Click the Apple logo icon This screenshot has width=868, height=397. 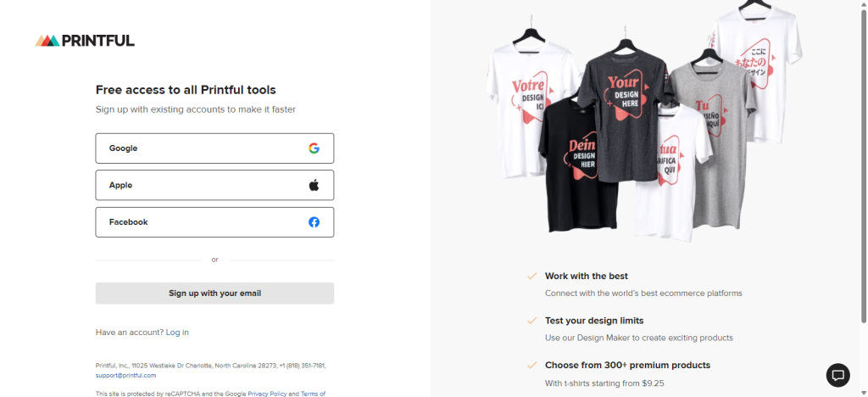click(314, 185)
